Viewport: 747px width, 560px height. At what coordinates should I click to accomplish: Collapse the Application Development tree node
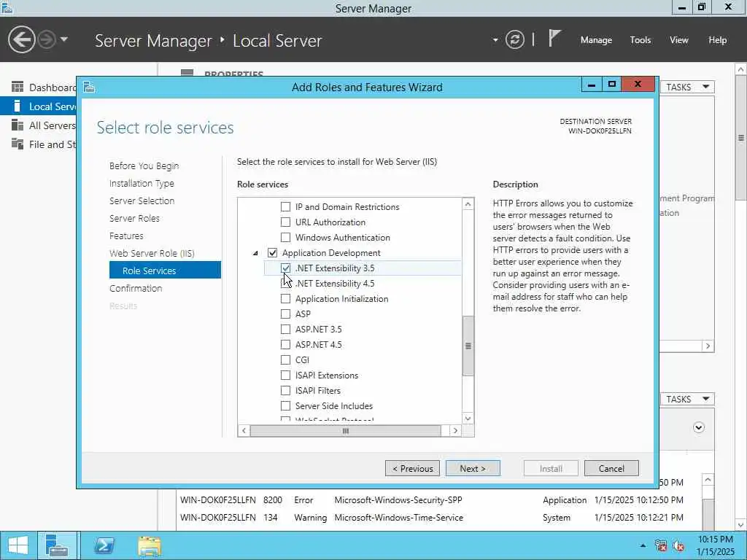pos(255,253)
